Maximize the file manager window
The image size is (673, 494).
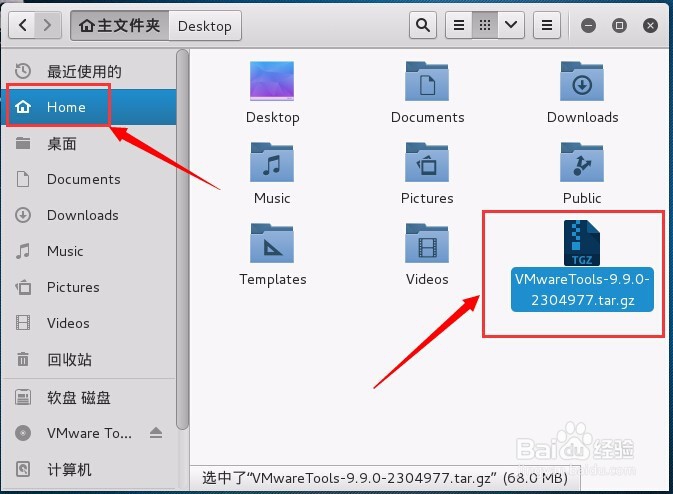(x=619, y=26)
